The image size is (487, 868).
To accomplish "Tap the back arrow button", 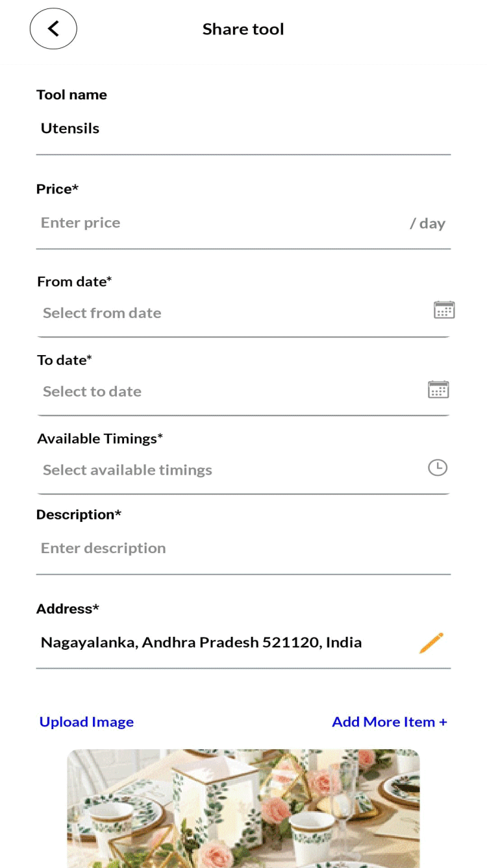I will click(x=53, y=29).
